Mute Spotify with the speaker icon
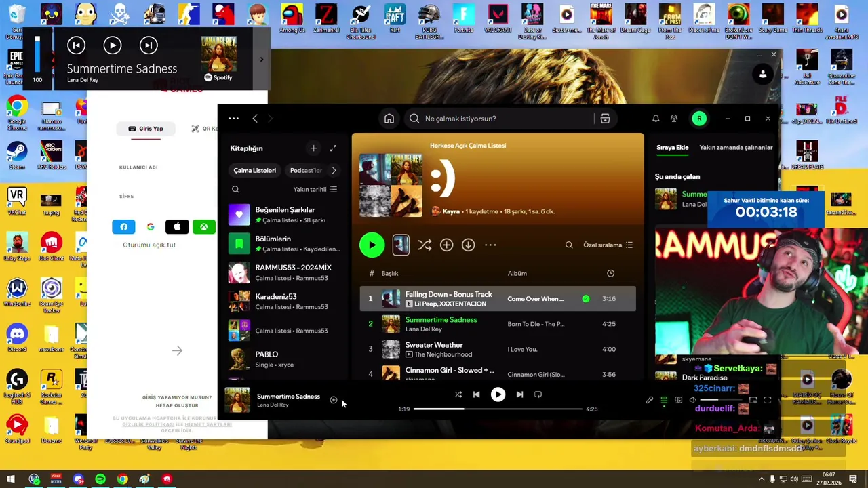Image resolution: width=868 pixels, height=488 pixels. pyautogui.click(x=692, y=400)
